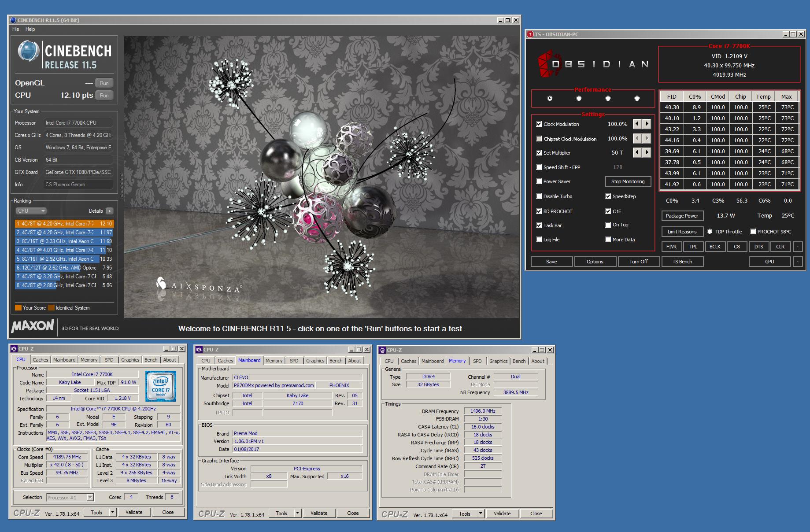Uncheck the BD PROCHOT checkbox
Screen dimensions: 810x532
click(539, 211)
